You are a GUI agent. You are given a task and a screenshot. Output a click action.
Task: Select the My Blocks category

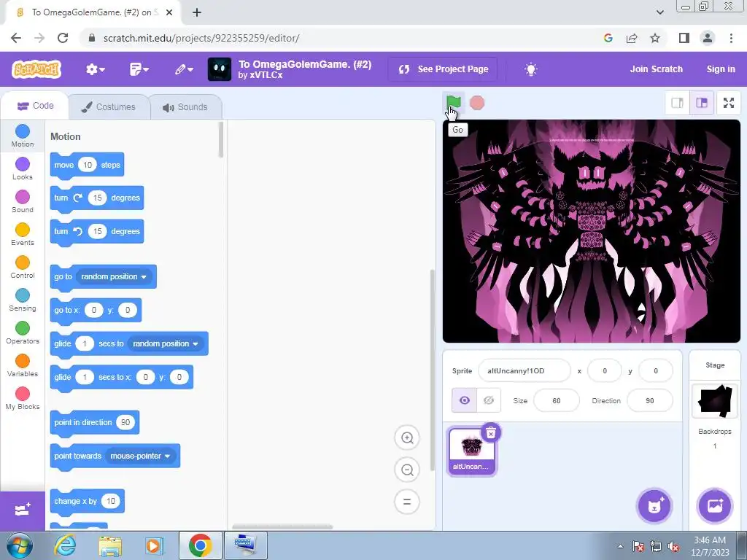[23, 399]
